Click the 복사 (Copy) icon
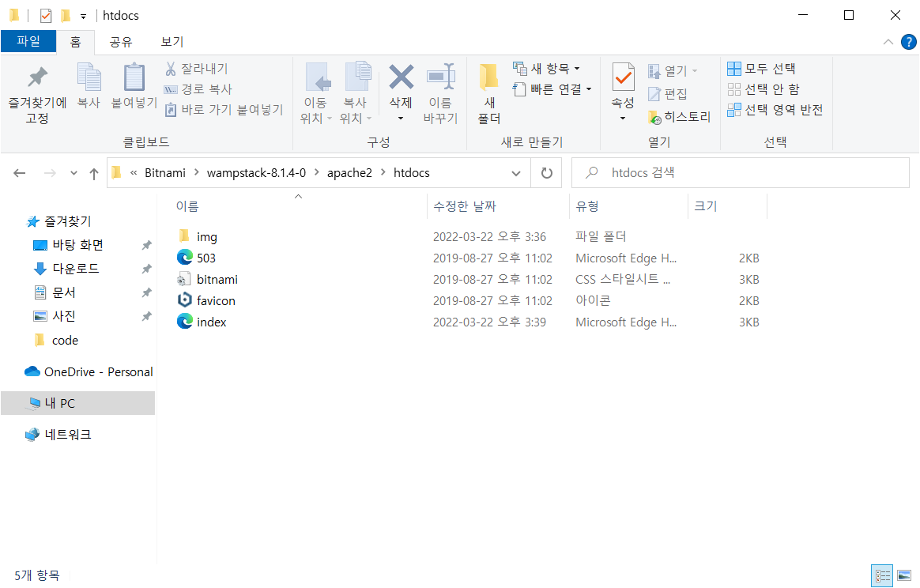 [x=89, y=89]
